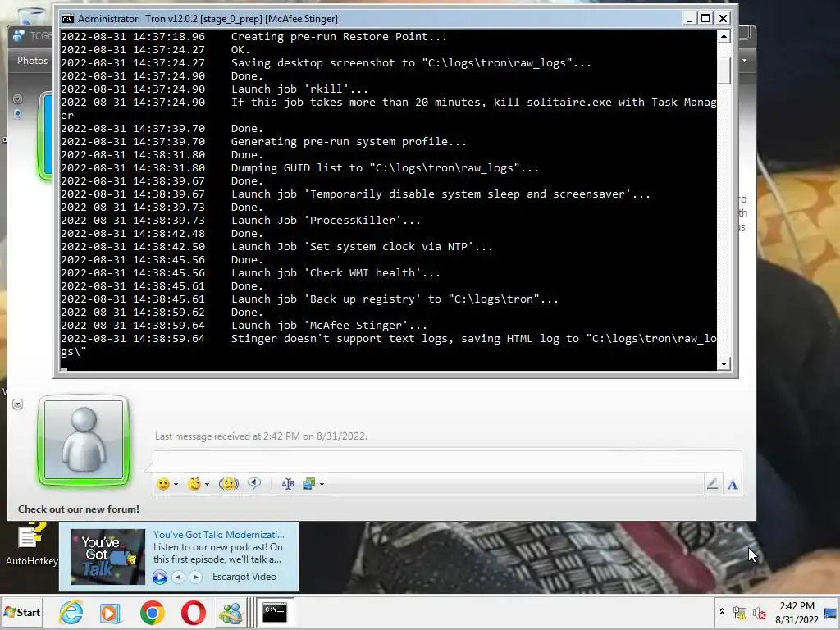
Task: Close the Tron console window
Action: pos(723,19)
